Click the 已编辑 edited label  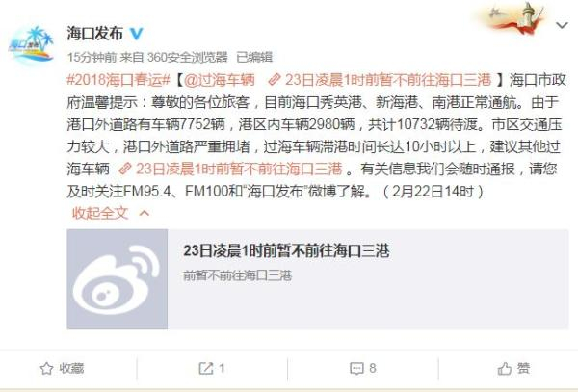pyautogui.click(x=254, y=57)
